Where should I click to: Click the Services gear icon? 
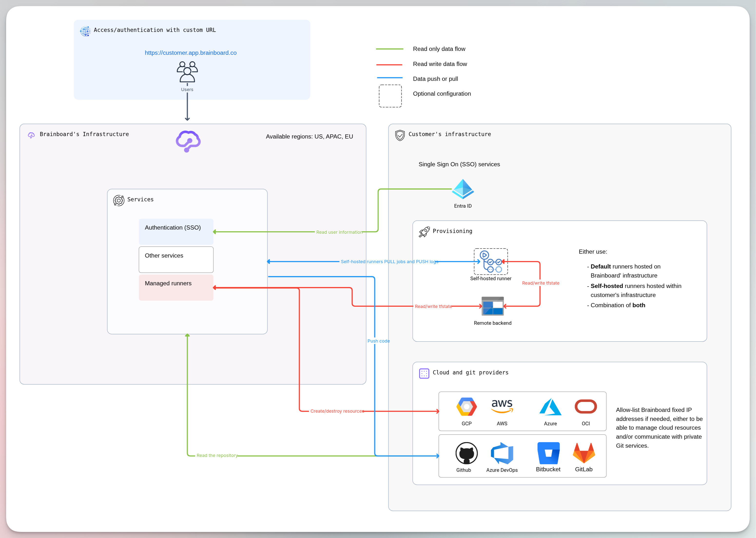pos(118,200)
